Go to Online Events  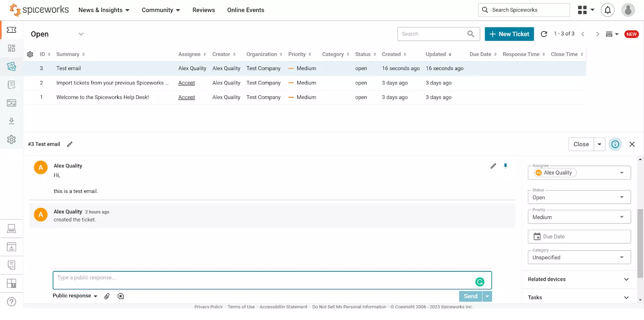pos(246,10)
